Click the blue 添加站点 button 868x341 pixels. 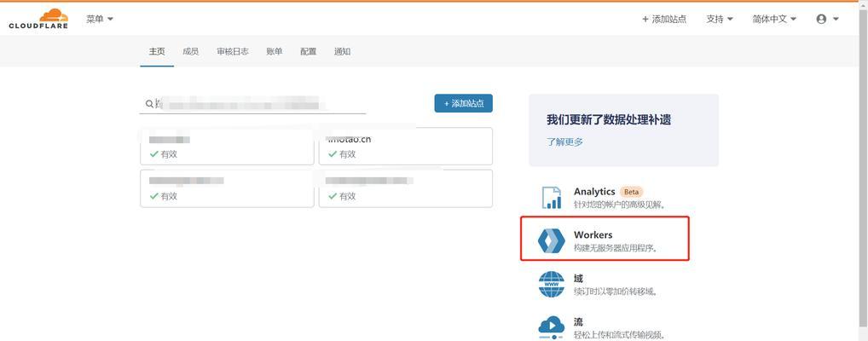(x=463, y=103)
